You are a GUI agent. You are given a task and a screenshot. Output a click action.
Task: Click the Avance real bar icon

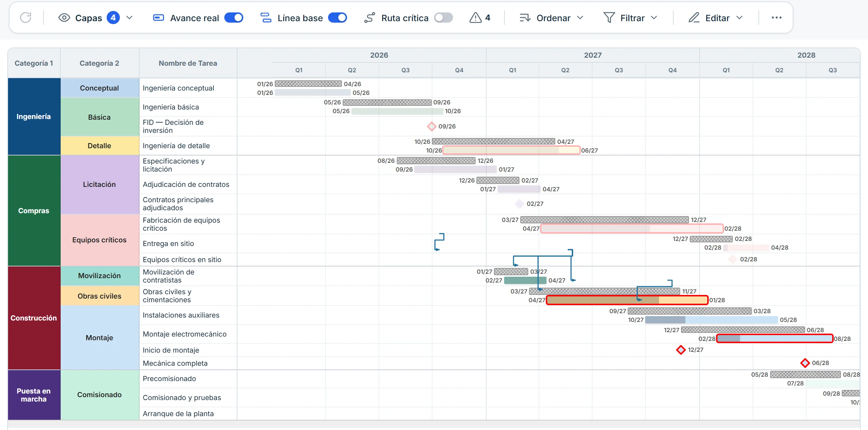158,18
